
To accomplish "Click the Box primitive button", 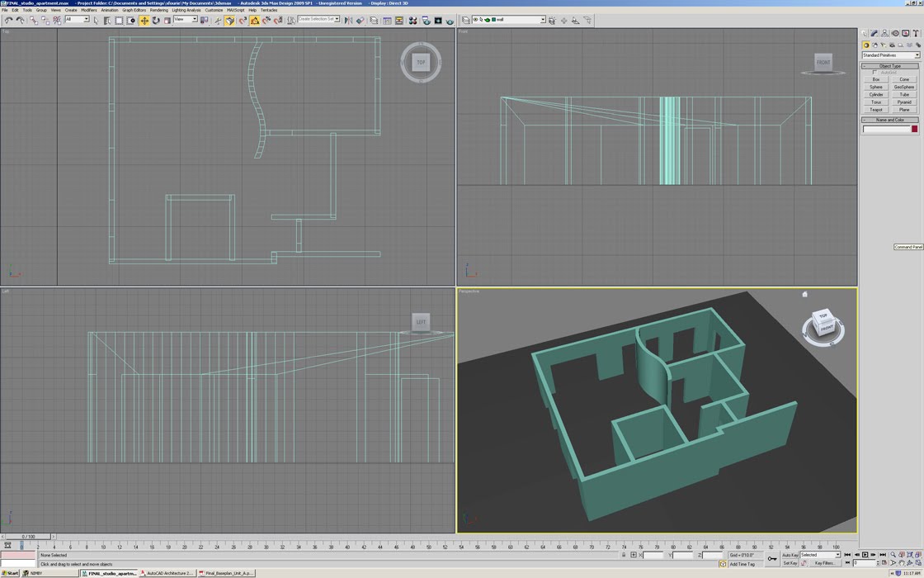I will click(876, 79).
